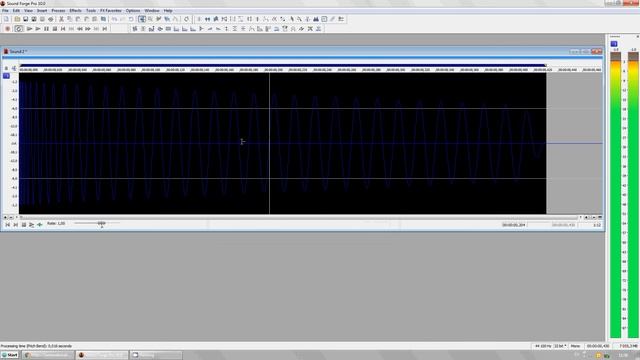Click the selection end time field
This screenshot has height=360, width=640.
pyautogui.click(x=563, y=225)
